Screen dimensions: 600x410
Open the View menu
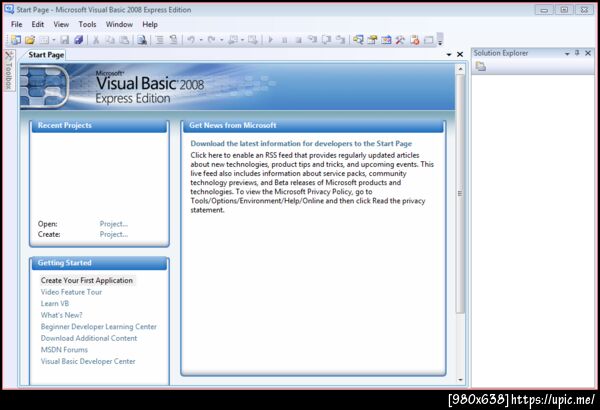61,24
